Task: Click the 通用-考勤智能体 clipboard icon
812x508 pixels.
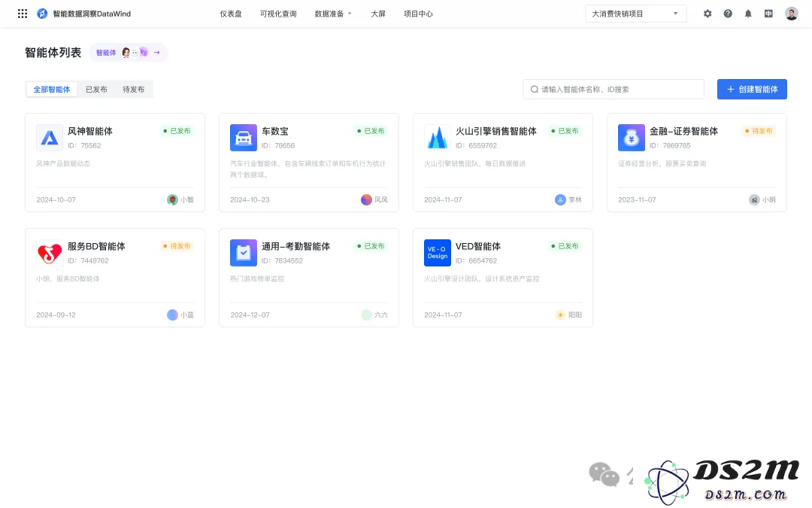Action: [244, 252]
